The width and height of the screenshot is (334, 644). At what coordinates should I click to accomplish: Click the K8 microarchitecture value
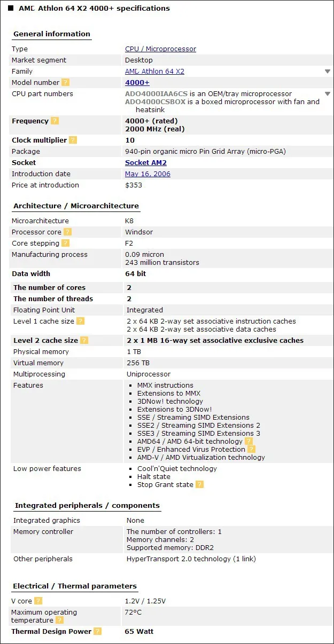coord(130,221)
